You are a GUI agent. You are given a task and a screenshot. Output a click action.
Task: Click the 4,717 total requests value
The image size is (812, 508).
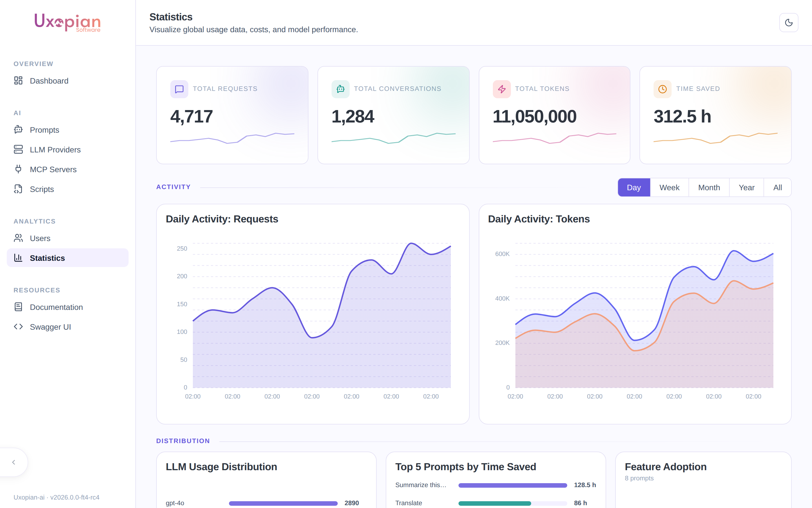192,117
